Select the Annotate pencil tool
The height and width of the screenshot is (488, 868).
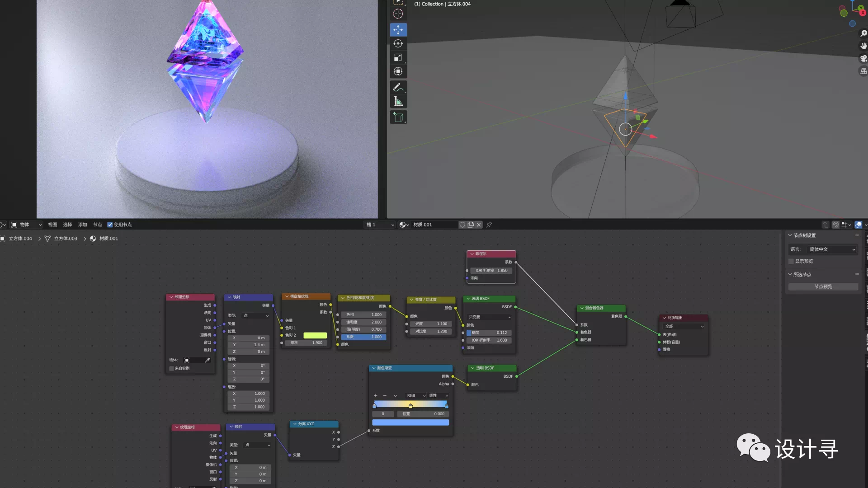[x=398, y=88]
